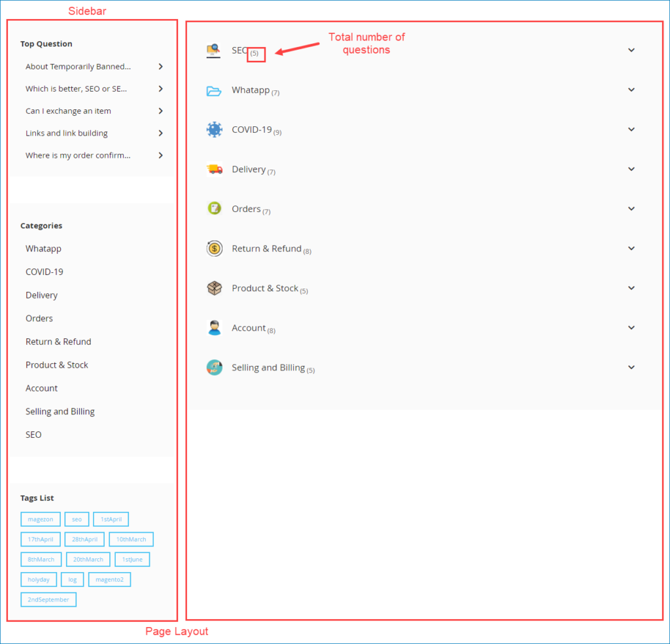
Task: Select the 28thApril tag
Action: 84,539
